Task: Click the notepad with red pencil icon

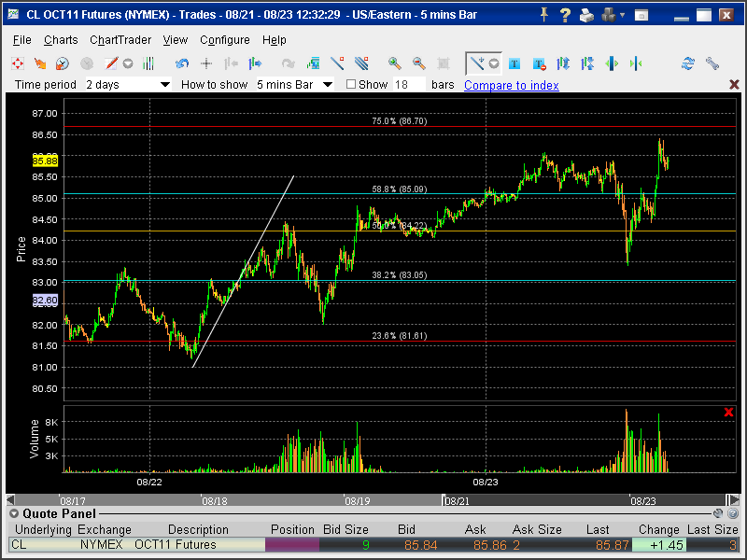Action: (111, 63)
